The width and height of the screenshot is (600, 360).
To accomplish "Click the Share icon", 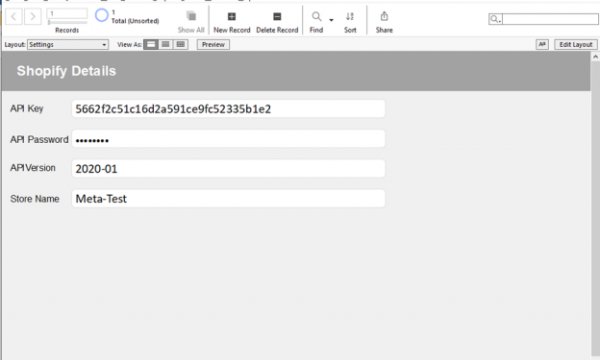I will click(384, 16).
